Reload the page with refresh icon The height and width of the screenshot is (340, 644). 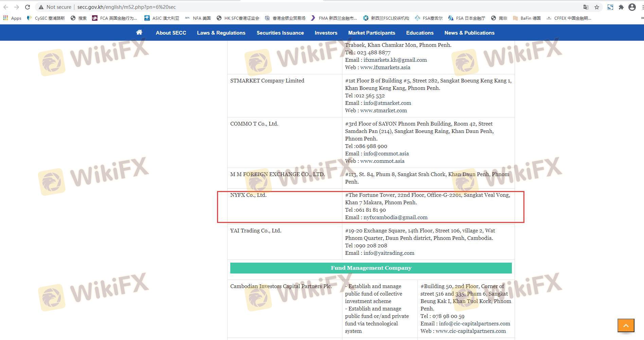click(x=28, y=7)
